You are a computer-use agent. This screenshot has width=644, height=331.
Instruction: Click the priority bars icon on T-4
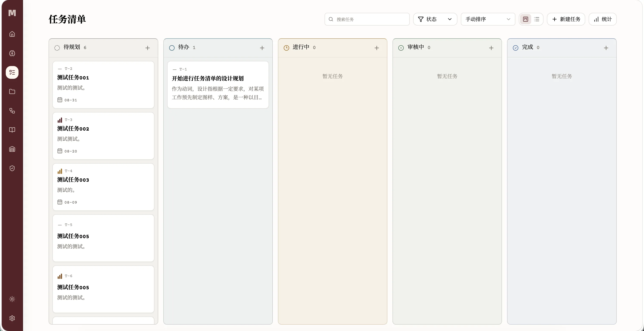(x=60, y=171)
